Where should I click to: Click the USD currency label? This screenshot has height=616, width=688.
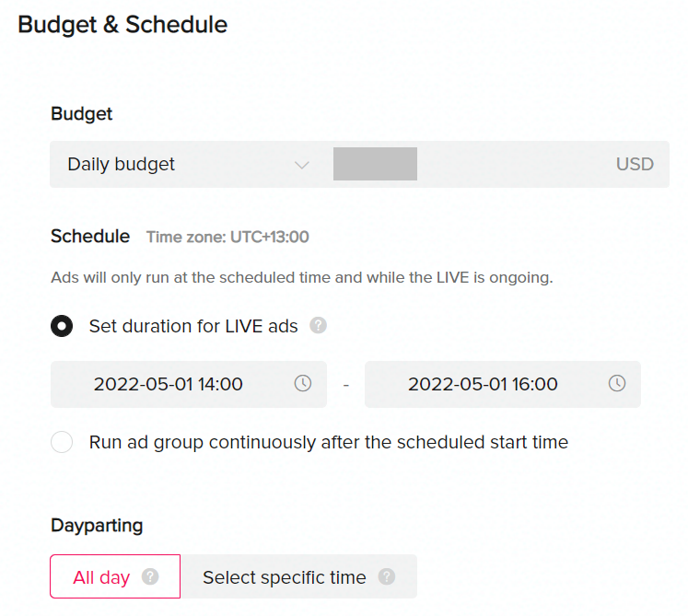(635, 165)
